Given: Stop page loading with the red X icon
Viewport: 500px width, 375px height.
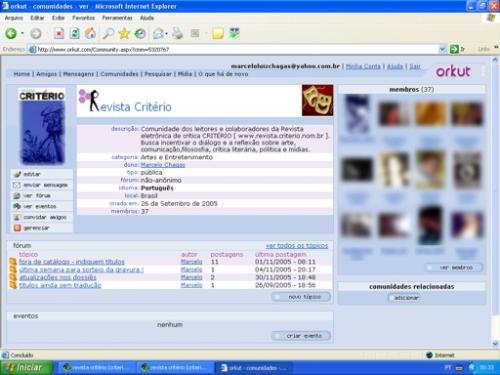Looking at the screenshot, I should [59, 33].
